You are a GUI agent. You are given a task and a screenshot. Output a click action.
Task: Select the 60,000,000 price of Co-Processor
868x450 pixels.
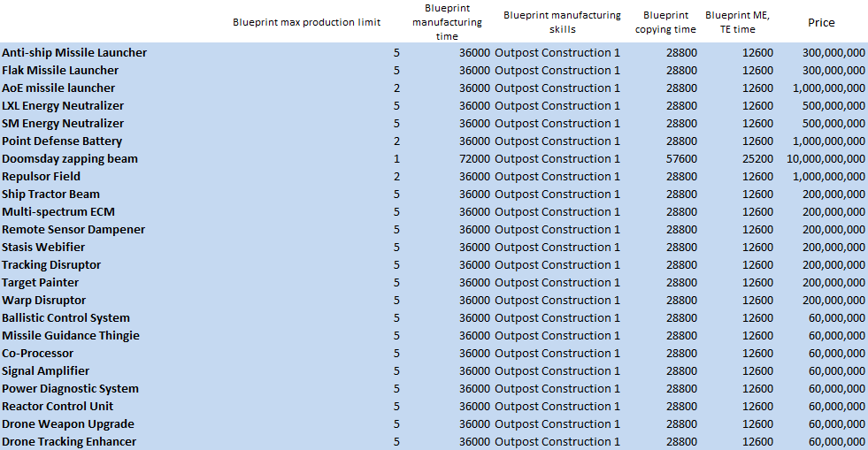836,354
